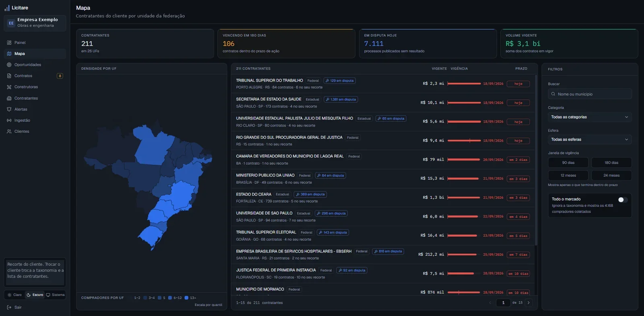This screenshot has height=316, width=644.
Task: Open ESTADO DO CEARA contratante row
Action: pos(383,197)
